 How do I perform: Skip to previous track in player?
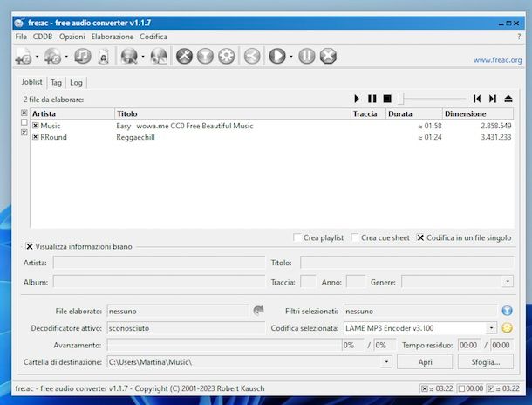pyautogui.click(x=477, y=99)
